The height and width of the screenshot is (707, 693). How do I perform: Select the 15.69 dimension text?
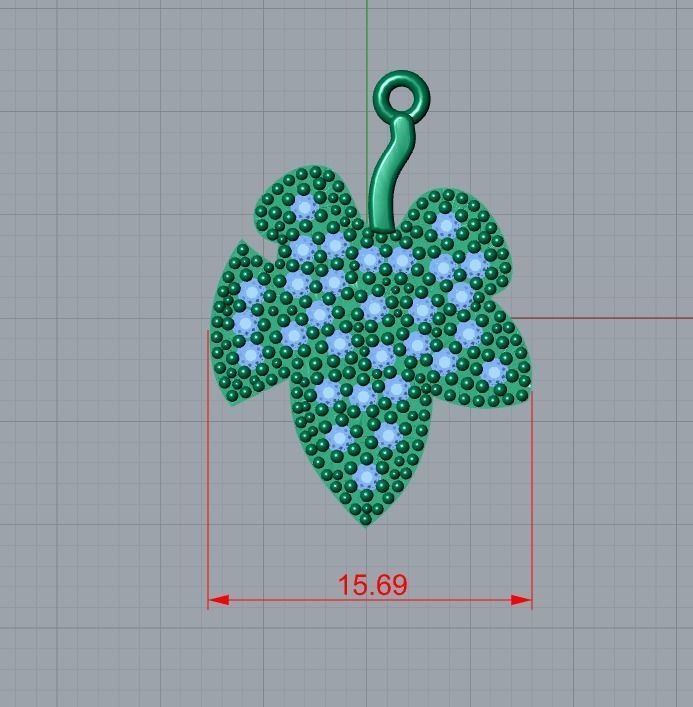(372, 585)
